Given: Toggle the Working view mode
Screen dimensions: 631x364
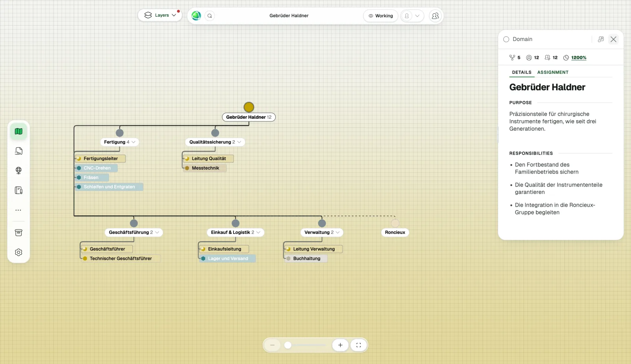Looking at the screenshot, I should (381, 16).
